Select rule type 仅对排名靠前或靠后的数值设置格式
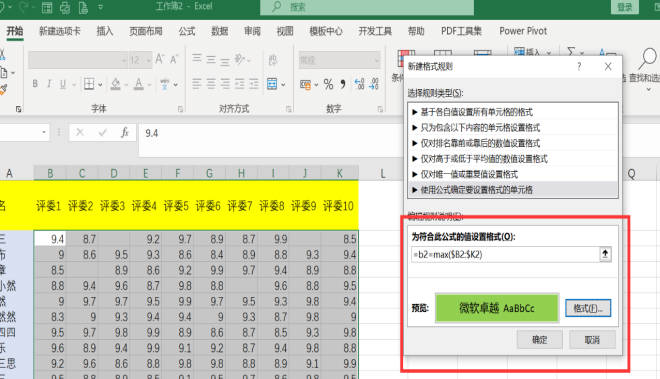The width and height of the screenshot is (660, 379). (x=513, y=143)
